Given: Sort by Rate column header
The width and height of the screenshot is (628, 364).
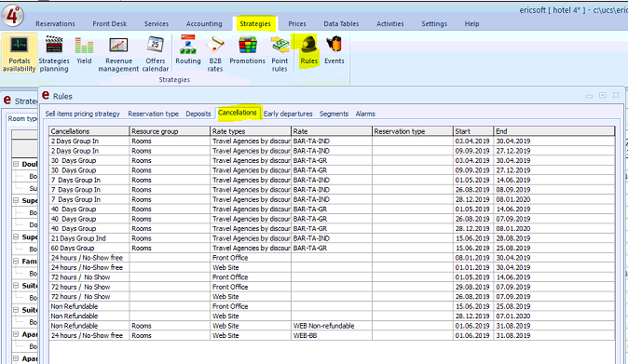Looking at the screenshot, I should coord(332,131).
